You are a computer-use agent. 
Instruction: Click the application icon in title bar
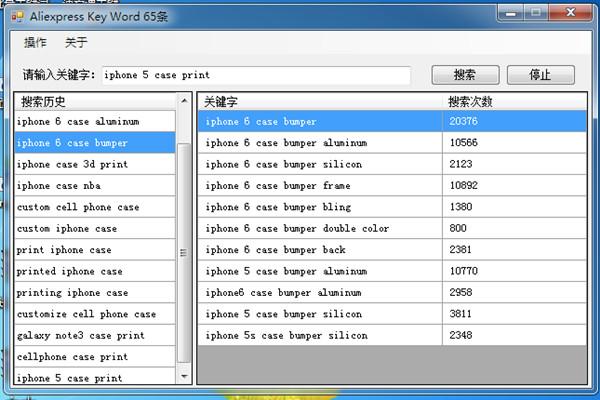(18, 16)
